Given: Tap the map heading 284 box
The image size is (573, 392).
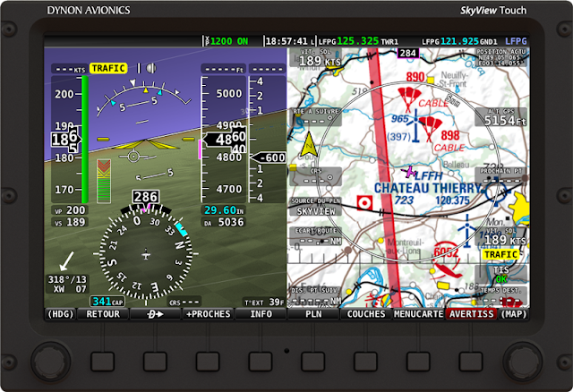Looking at the screenshot, I should (x=408, y=53).
